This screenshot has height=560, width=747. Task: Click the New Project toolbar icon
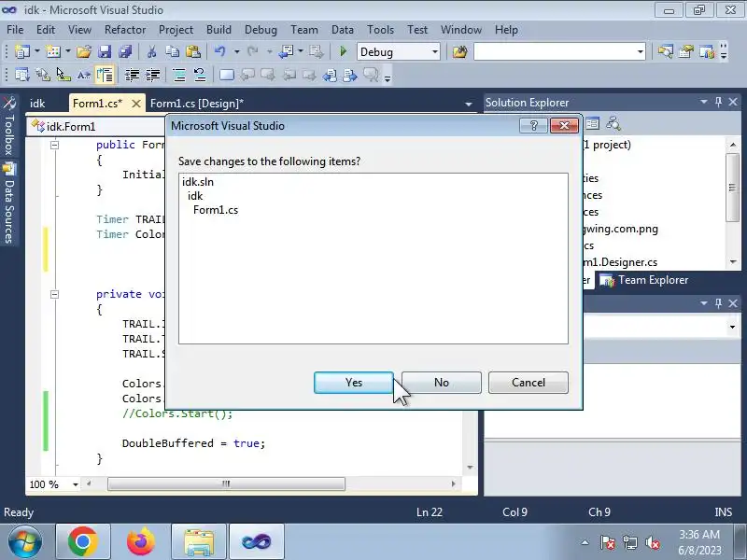tap(21, 51)
